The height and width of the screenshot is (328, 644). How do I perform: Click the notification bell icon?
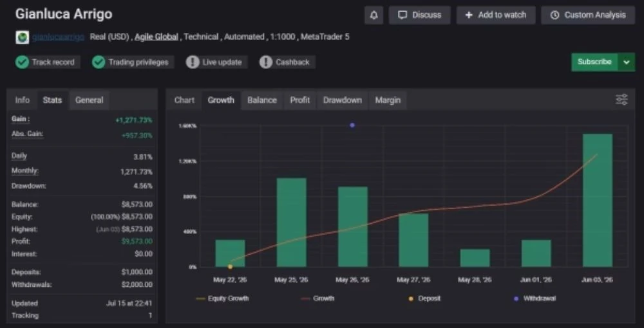[x=374, y=15]
